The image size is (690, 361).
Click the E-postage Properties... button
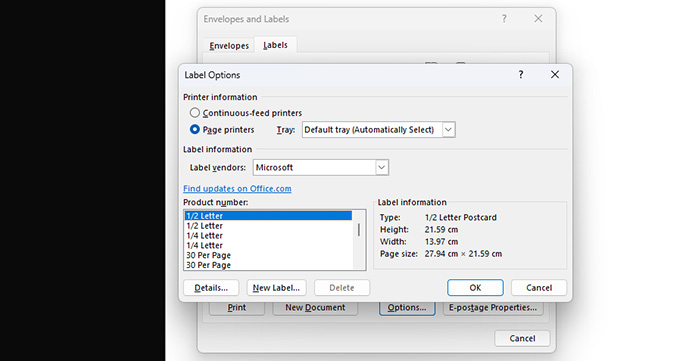pyautogui.click(x=493, y=308)
